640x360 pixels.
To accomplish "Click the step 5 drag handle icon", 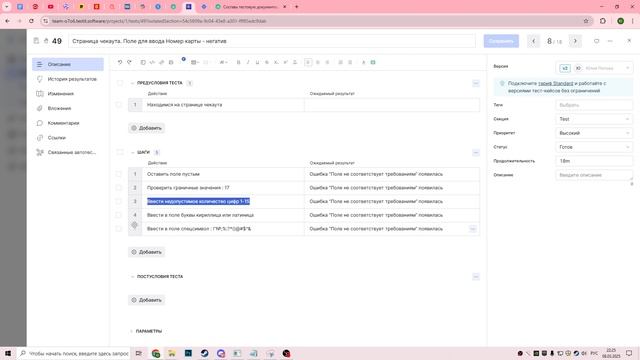I will point(135,225).
